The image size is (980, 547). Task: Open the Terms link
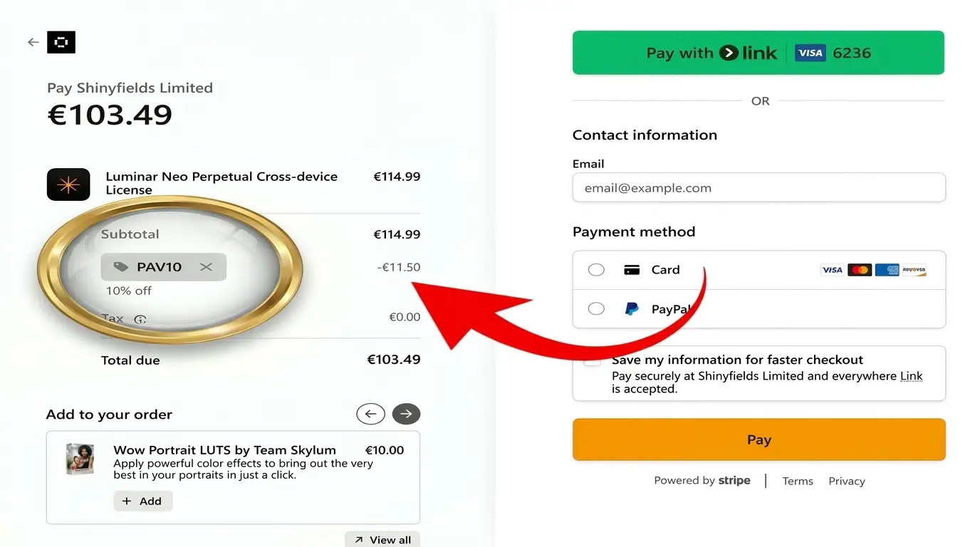click(797, 481)
